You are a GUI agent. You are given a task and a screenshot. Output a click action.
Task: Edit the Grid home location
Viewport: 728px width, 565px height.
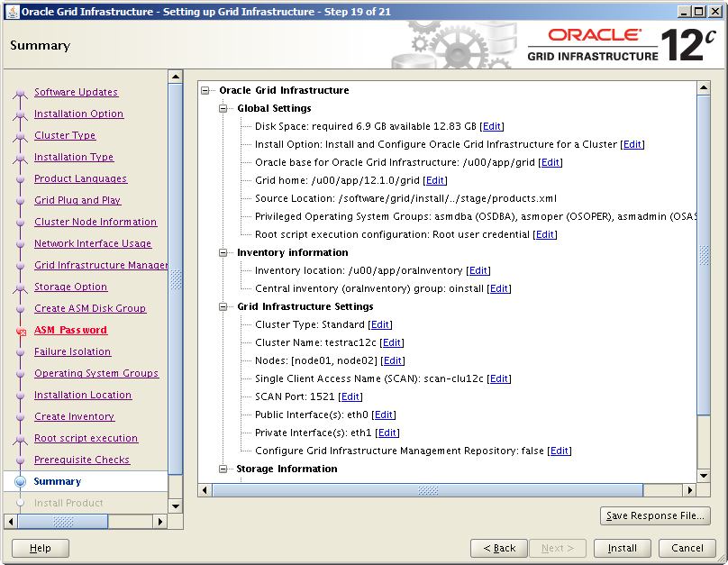pos(435,180)
